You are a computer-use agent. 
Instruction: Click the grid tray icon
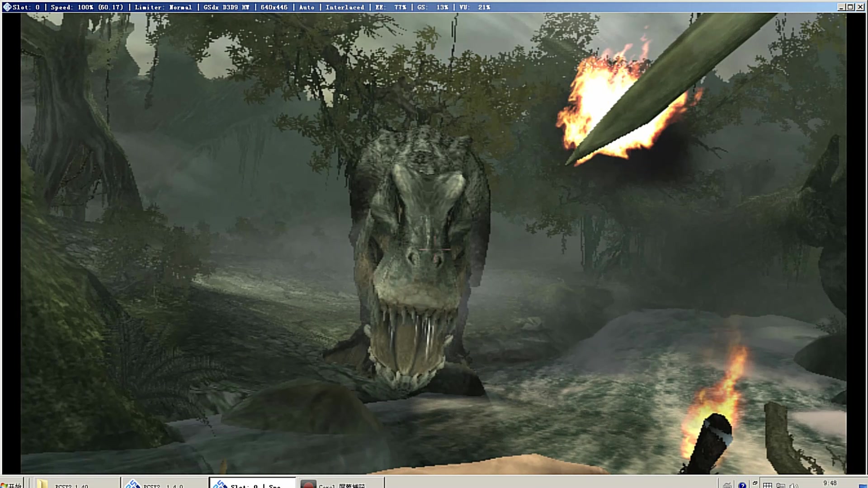point(767,485)
